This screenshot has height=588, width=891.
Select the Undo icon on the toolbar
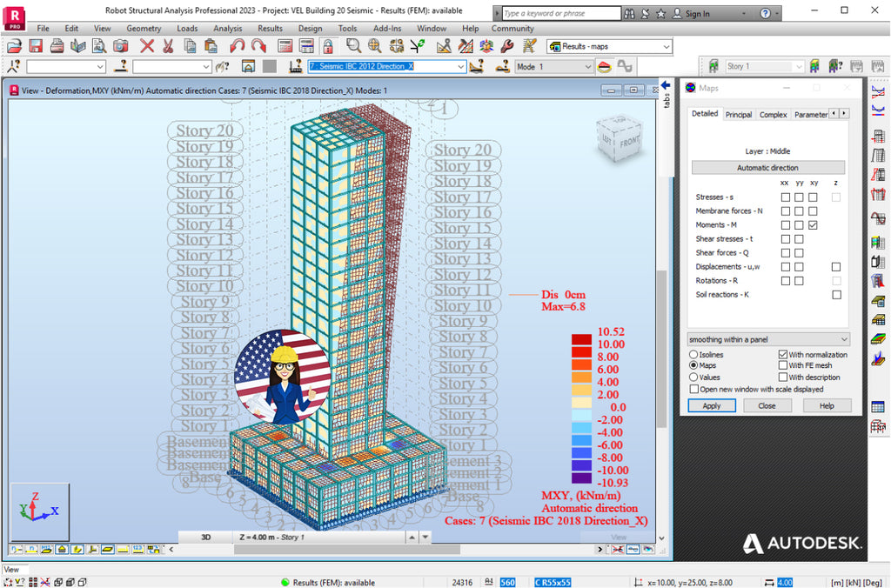click(237, 46)
